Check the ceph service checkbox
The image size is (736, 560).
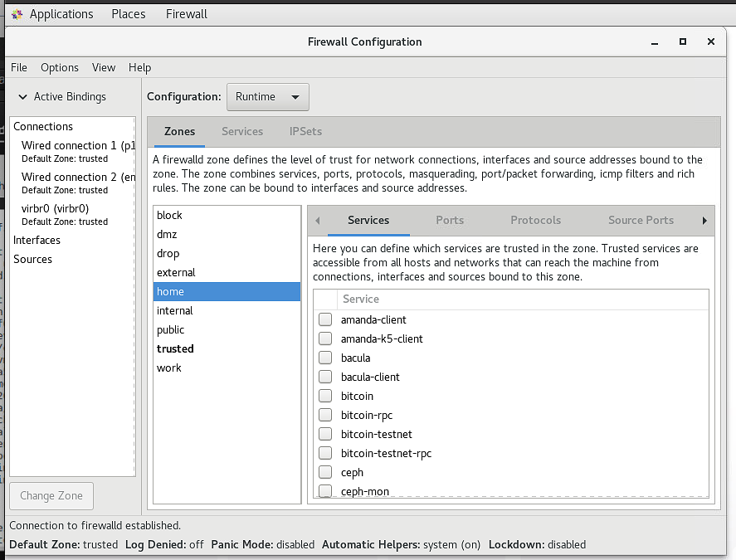325,472
